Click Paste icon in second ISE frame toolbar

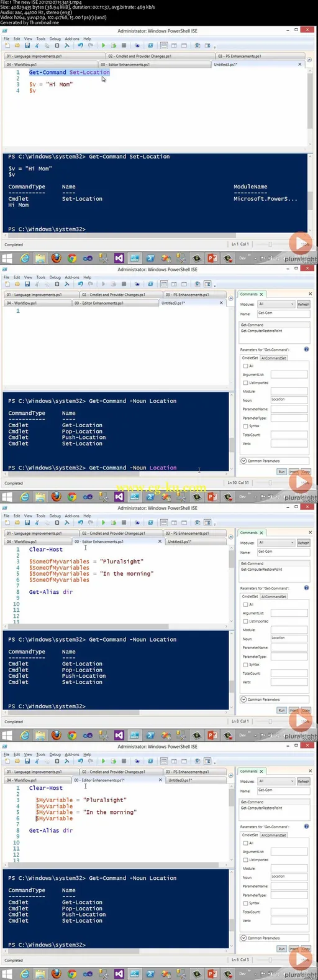tap(57, 284)
